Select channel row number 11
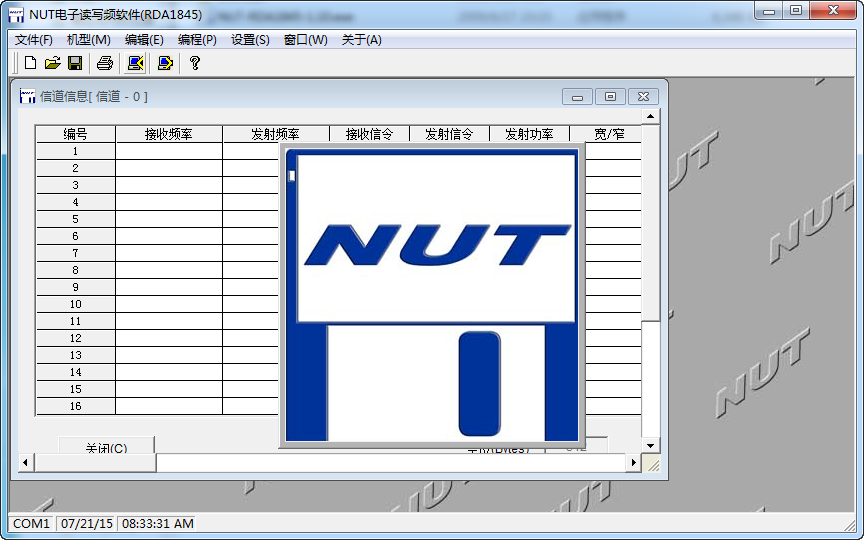This screenshot has width=864, height=540. coord(75,321)
